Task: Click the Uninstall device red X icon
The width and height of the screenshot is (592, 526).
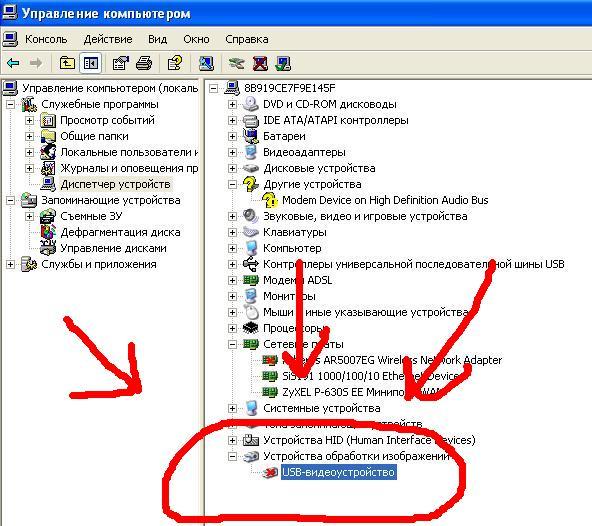Action: [260, 63]
